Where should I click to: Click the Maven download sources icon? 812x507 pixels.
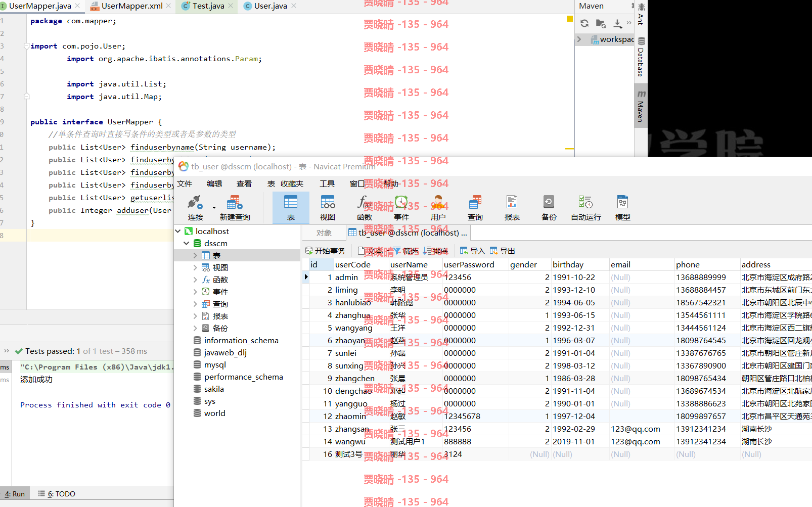[x=617, y=23]
